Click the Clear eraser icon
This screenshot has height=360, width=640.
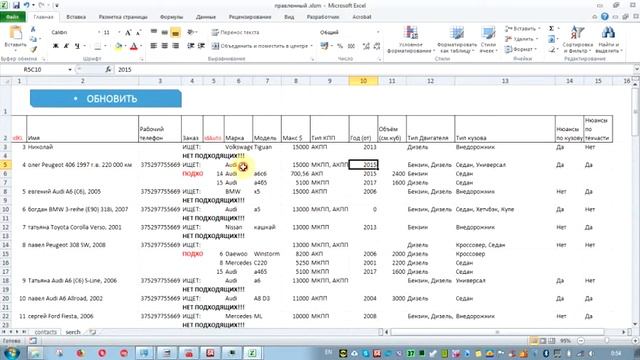click(x=551, y=49)
